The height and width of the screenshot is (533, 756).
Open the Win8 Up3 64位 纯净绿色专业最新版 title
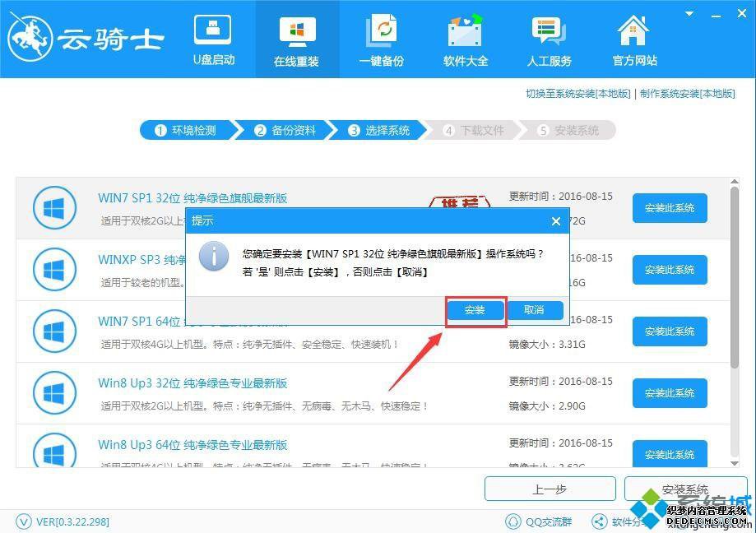192,445
